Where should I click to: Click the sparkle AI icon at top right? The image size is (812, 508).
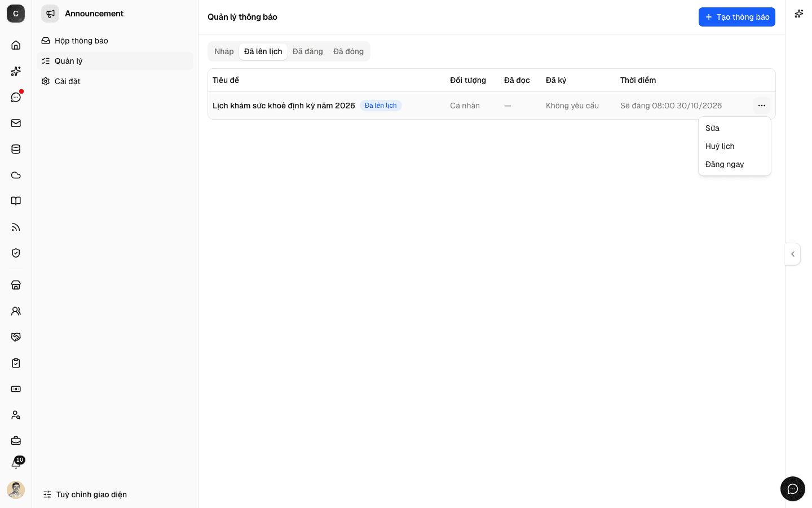click(x=798, y=14)
